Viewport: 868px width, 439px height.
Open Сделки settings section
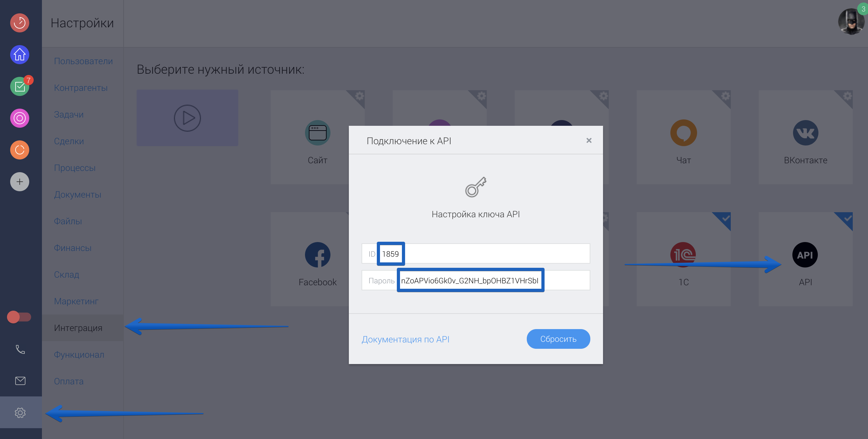[69, 141]
